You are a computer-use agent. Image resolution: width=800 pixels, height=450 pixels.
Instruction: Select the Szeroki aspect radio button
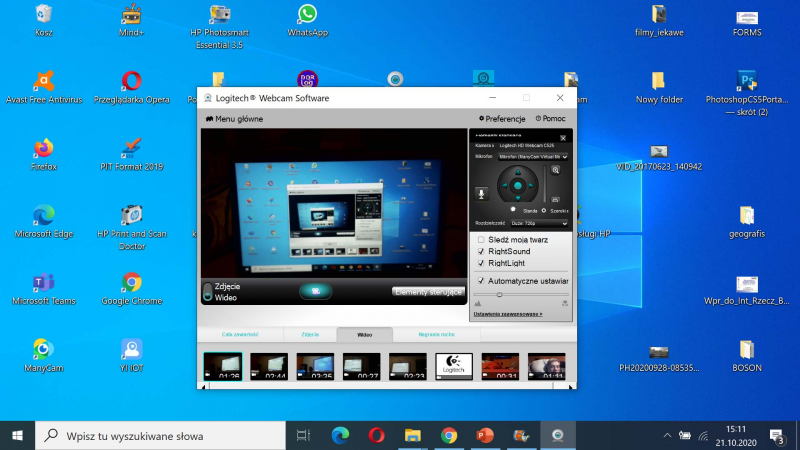pyautogui.click(x=544, y=210)
